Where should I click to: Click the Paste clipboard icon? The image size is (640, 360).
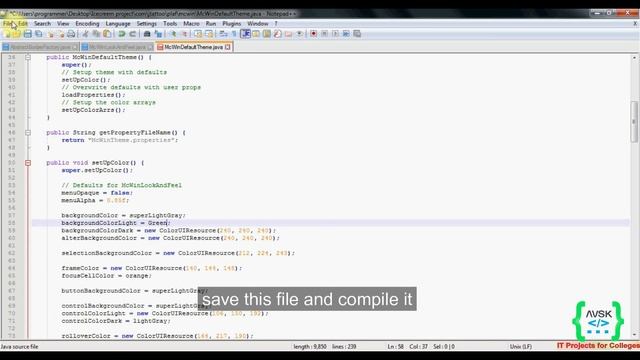[107, 34]
